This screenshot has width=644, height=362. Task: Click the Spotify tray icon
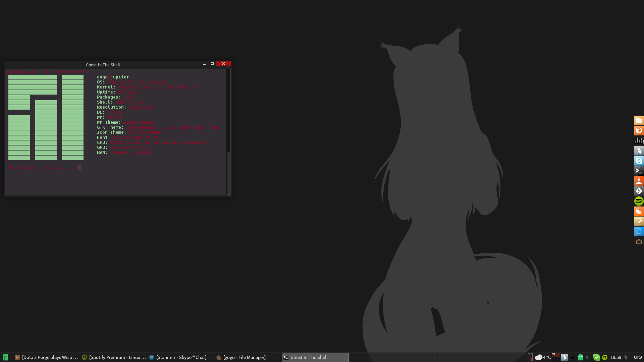point(605,357)
